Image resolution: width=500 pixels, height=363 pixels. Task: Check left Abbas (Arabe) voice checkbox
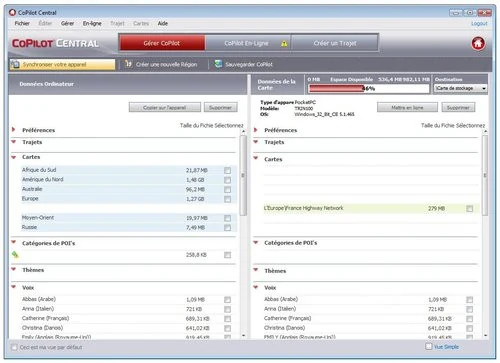[227, 300]
